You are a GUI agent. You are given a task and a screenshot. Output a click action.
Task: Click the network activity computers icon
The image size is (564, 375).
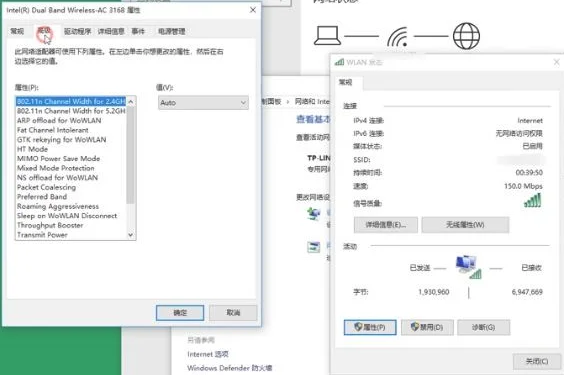[x=468, y=267]
